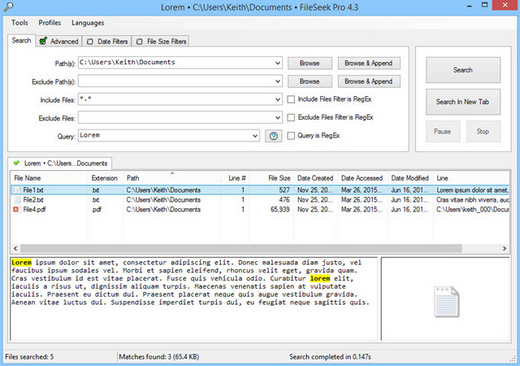
Task: Click Browse button for Exclude Path(s)
Action: click(x=310, y=81)
